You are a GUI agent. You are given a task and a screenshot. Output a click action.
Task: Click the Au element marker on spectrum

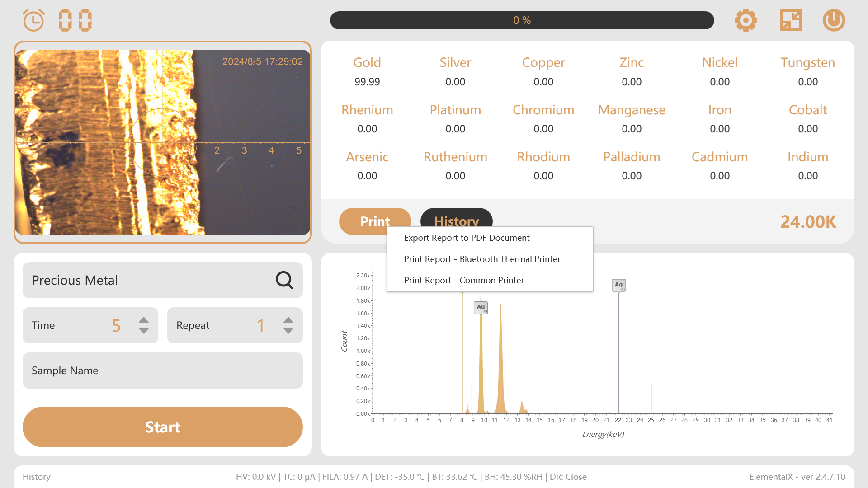[481, 307]
